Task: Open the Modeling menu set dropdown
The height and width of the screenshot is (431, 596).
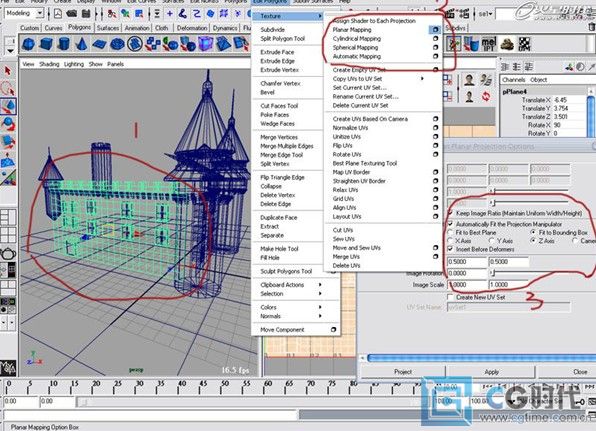Action: pyautogui.click(x=24, y=13)
